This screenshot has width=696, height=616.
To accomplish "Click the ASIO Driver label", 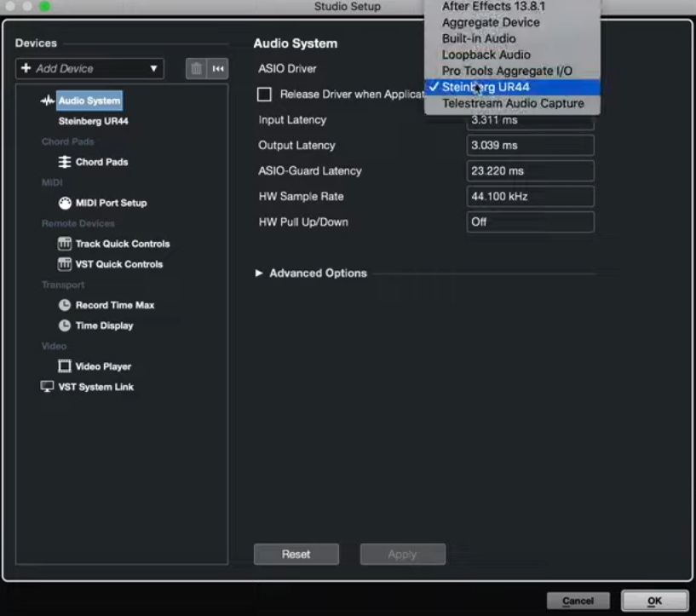I will coord(288,69).
